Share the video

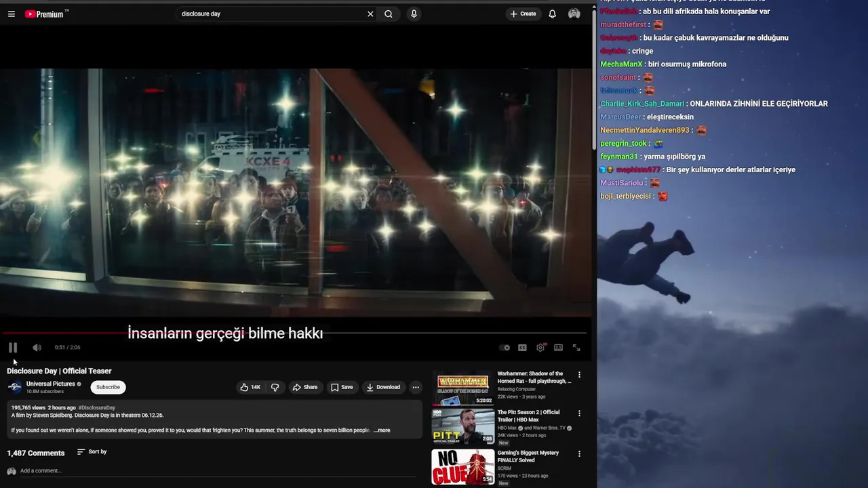304,387
